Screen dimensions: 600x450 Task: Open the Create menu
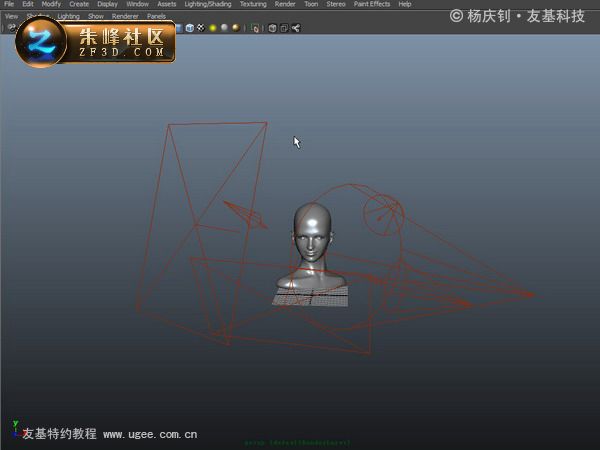click(79, 4)
